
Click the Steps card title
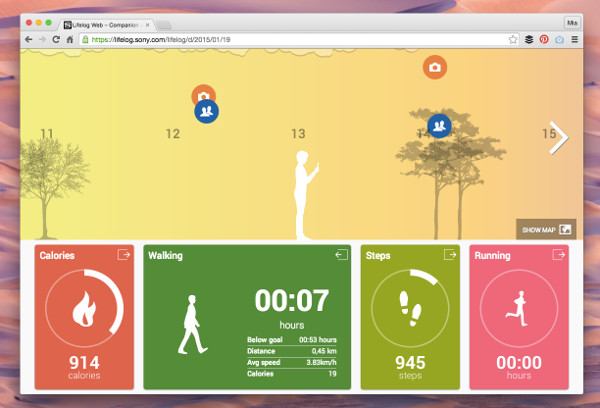(378, 255)
